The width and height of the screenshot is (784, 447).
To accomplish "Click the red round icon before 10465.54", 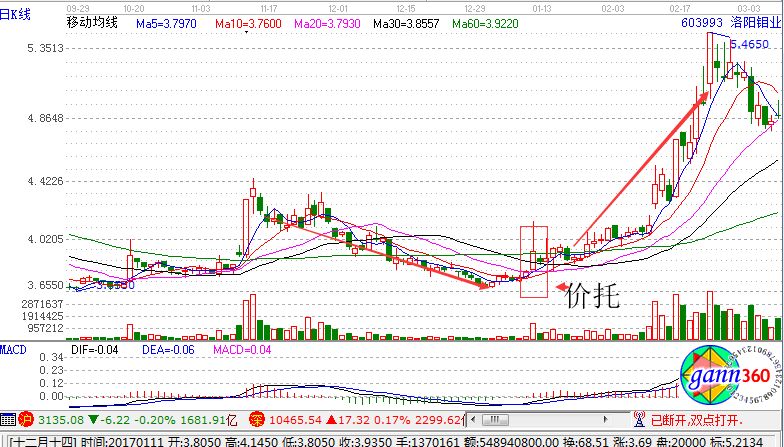I will tap(228, 421).
